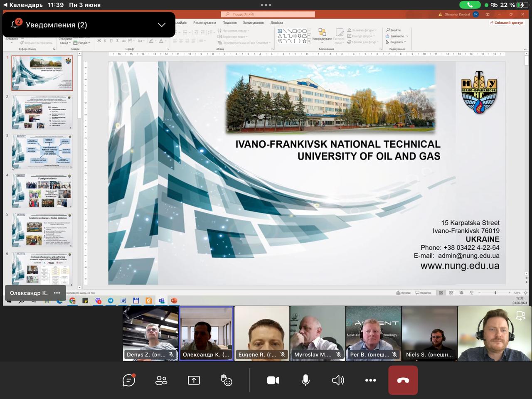Select Denys Z. participant video tile

(x=150, y=333)
